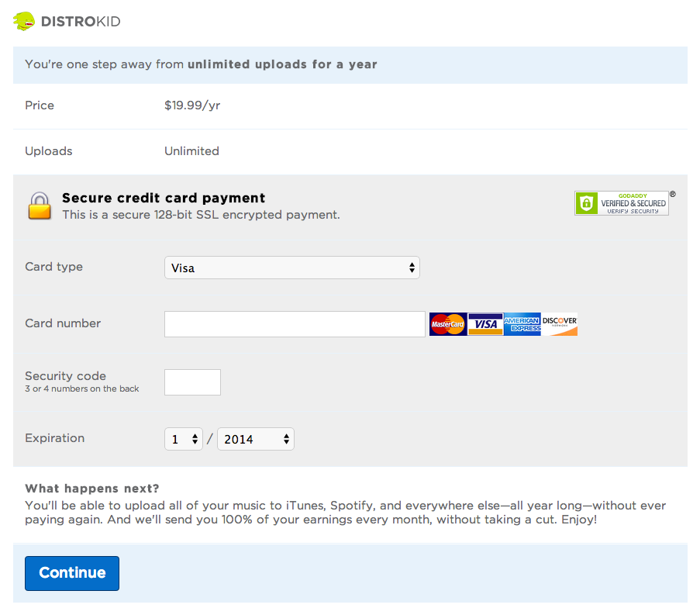Click the Unlimited uploads value text
700x608 pixels.
pyautogui.click(x=191, y=151)
